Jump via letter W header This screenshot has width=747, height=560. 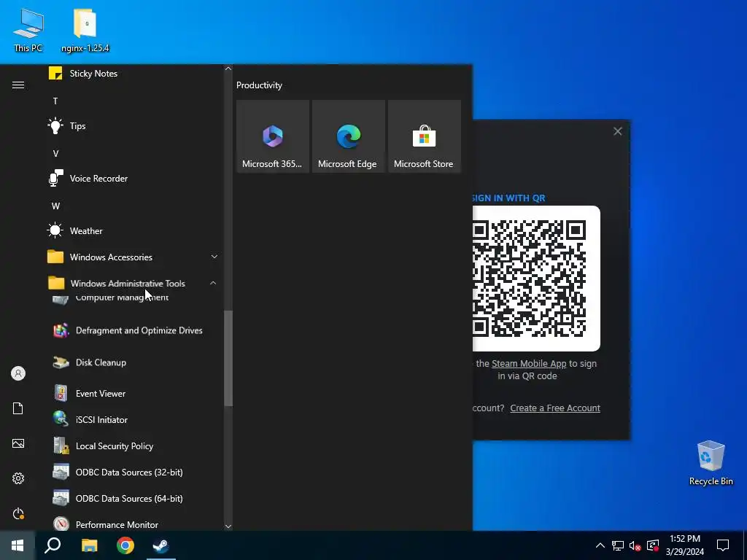pos(55,206)
